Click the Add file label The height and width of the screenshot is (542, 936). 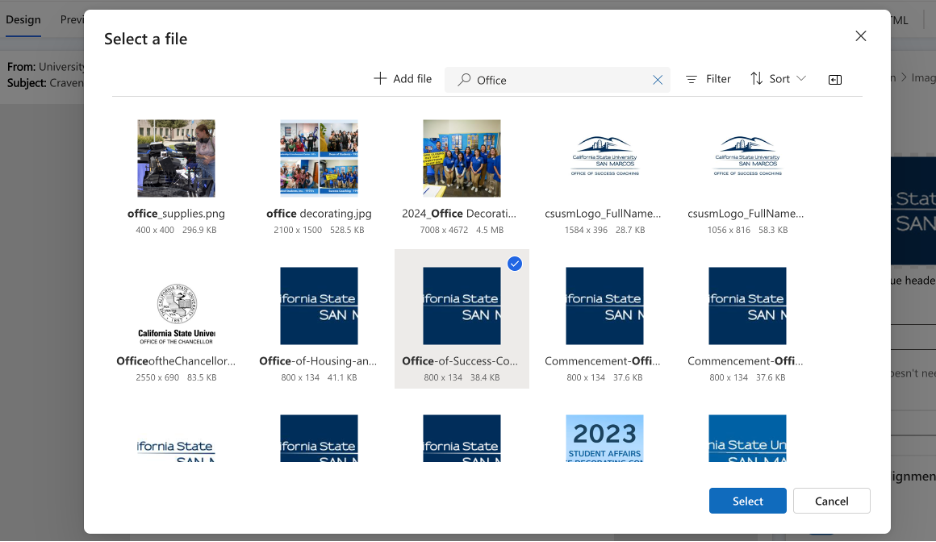coord(412,79)
